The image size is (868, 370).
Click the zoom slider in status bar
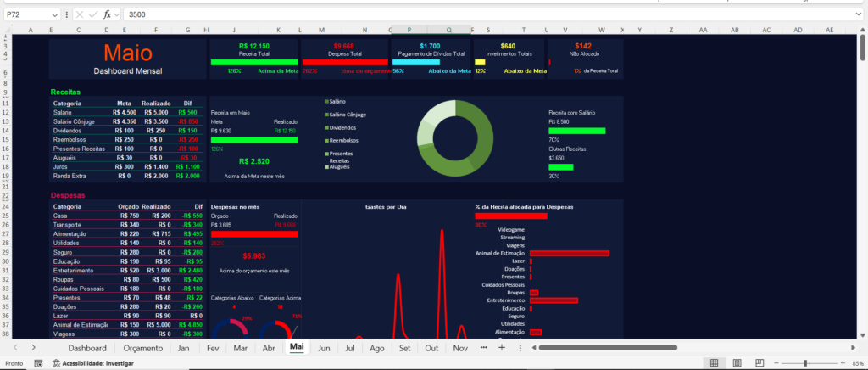pos(805,362)
